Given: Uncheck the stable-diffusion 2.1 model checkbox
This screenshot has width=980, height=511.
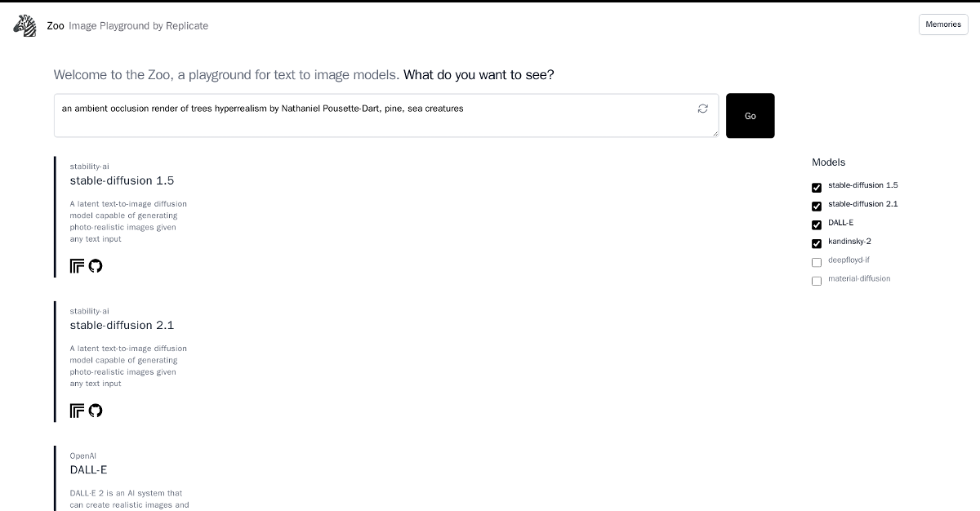Looking at the screenshot, I should tap(817, 207).
